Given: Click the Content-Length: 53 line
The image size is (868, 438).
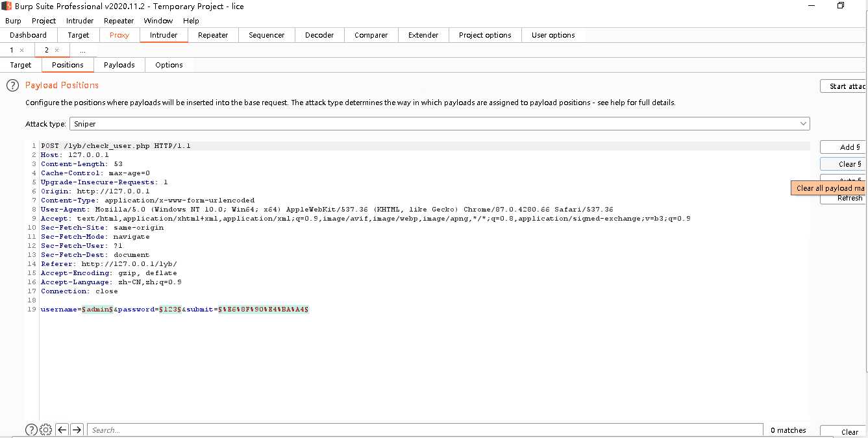Looking at the screenshot, I should (x=82, y=164).
